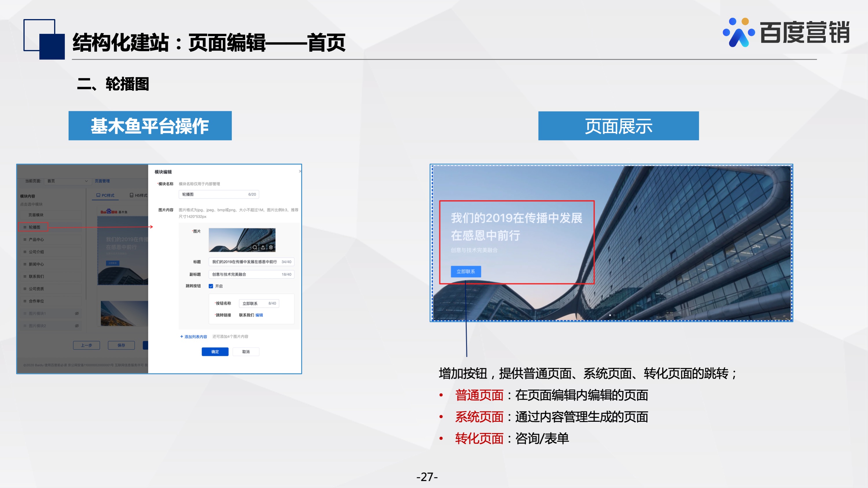This screenshot has width=868, height=488.
Task: Click the second building image in the editor preview
Action: (x=124, y=313)
